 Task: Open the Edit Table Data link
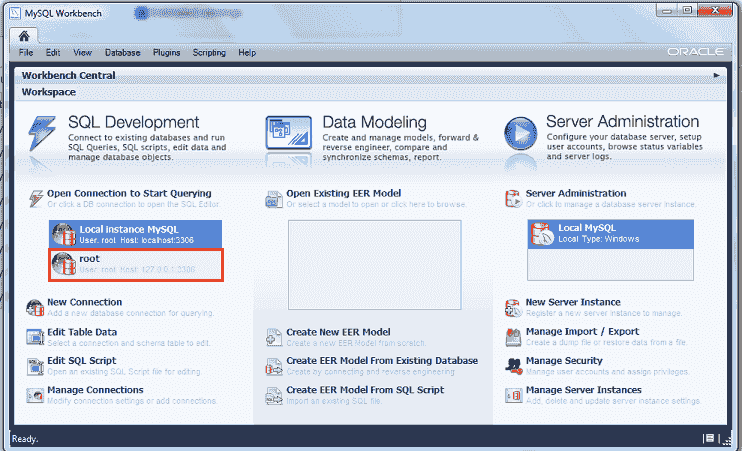tap(82, 332)
